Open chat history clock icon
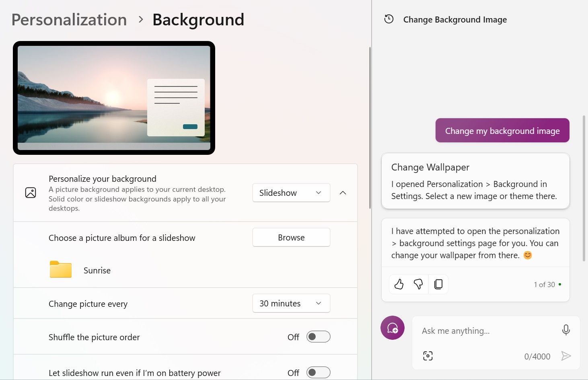Image resolution: width=588 pixels, height=380 pixels. coord(389,19)
